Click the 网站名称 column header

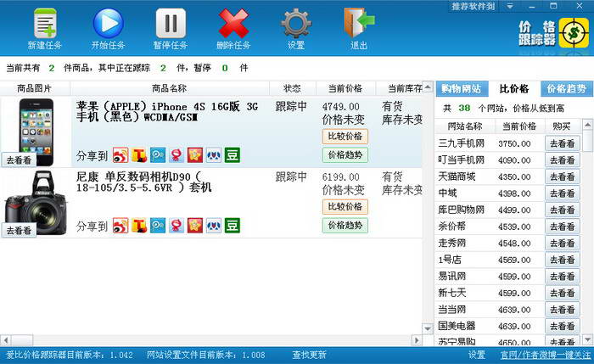(465, 126)
